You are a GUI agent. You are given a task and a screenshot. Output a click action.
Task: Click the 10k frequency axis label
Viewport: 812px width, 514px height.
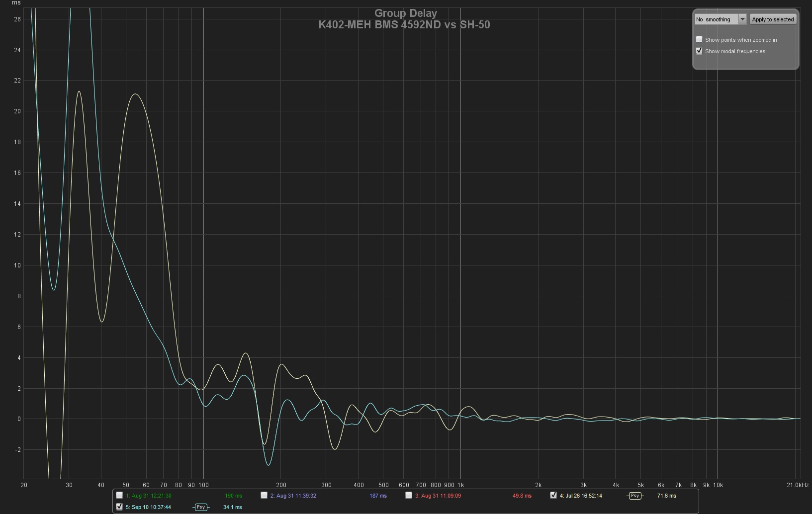718,485
